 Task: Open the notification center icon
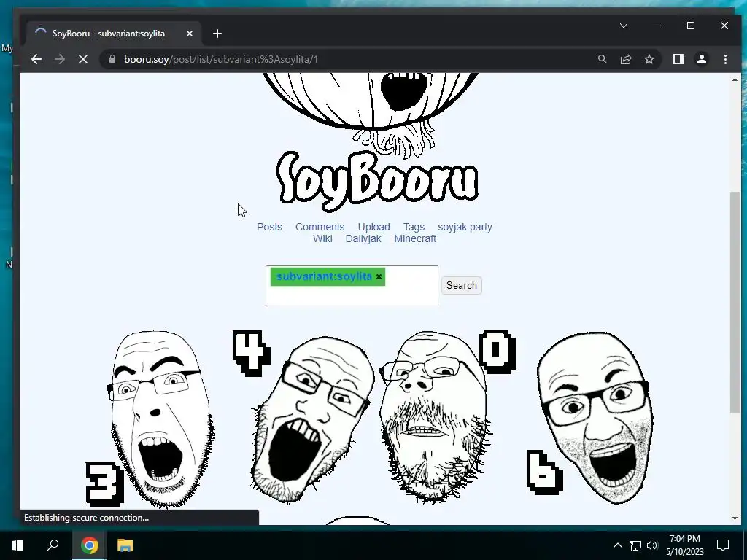(x=723, y=545)
